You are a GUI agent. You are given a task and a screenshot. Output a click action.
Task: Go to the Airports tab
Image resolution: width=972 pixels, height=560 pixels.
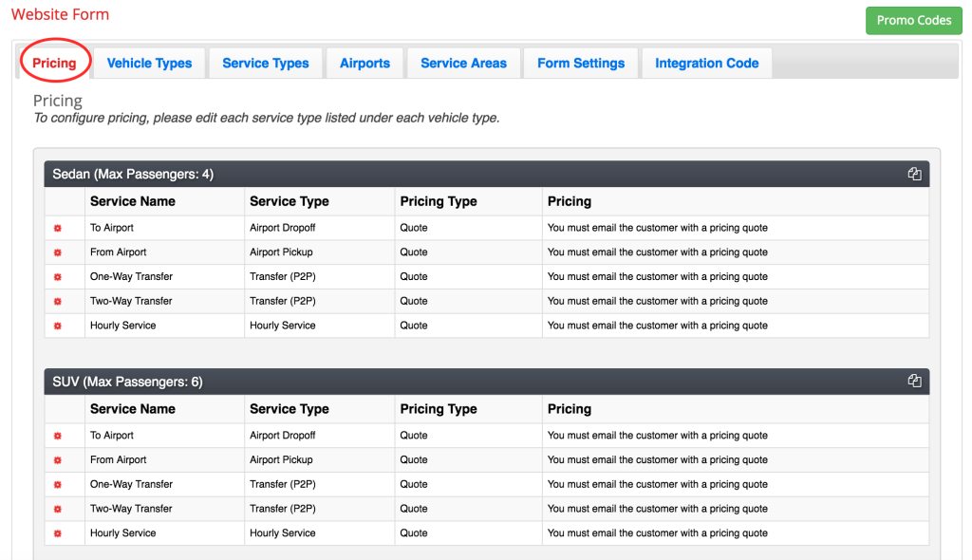(x=364, y=64)
